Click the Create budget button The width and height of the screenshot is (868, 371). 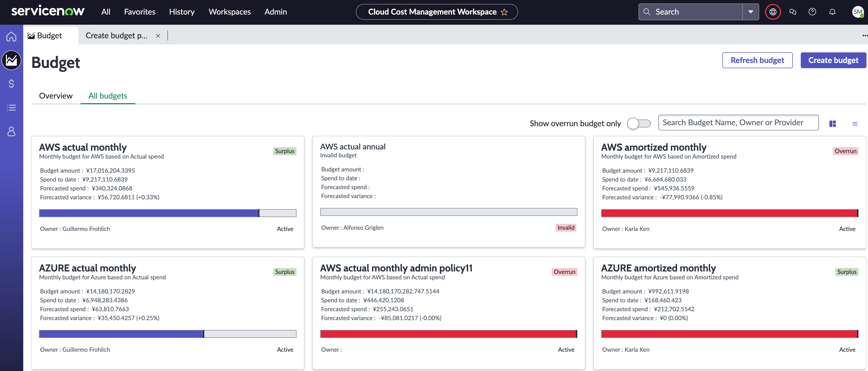[x=833, y=60]
